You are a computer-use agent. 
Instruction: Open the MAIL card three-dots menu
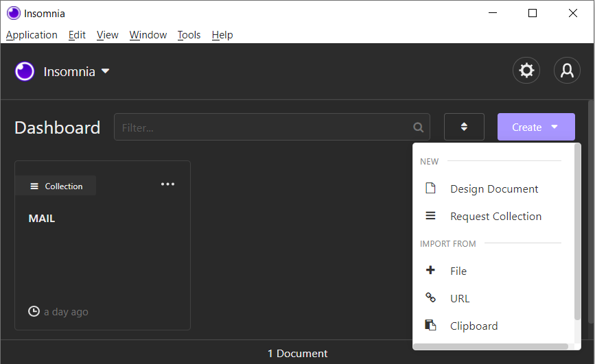[x=167, y=184]
